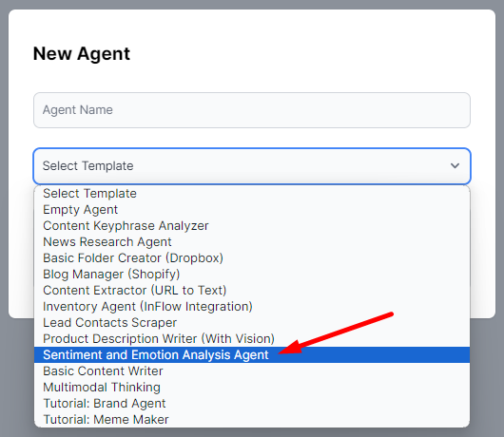
Task: Choose Blog Manager (Shopify) template
Action: pyautogui.click(x=252, y=275)
